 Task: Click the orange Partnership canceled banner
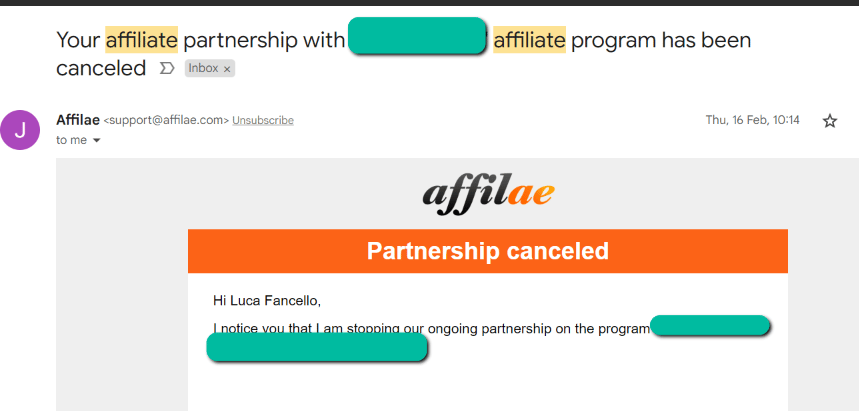(488, 251)
